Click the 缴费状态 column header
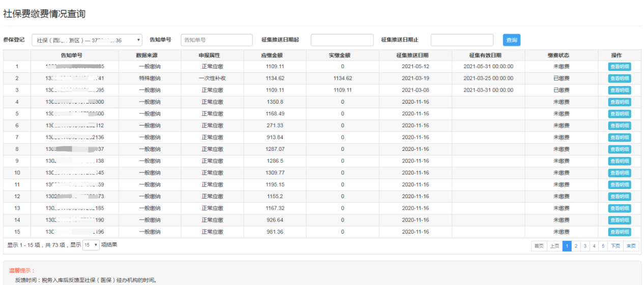Image resolution: width=644 pixels, height=285 pixels. (x=561, y=55)
